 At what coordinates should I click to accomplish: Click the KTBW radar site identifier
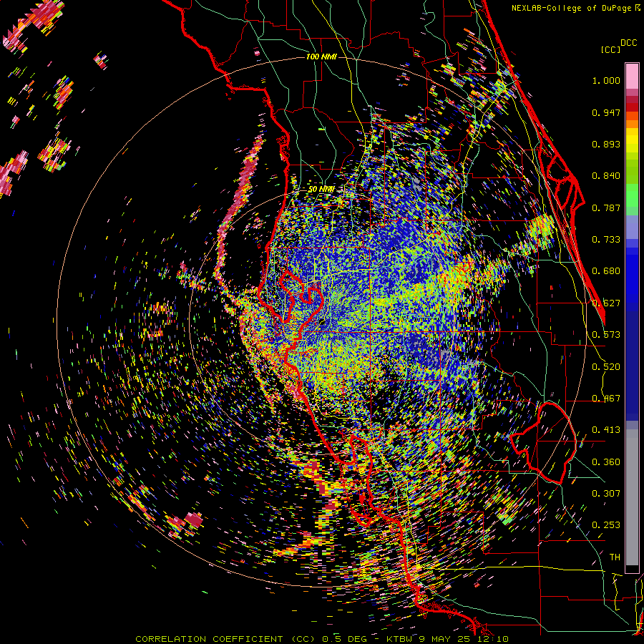400,639
